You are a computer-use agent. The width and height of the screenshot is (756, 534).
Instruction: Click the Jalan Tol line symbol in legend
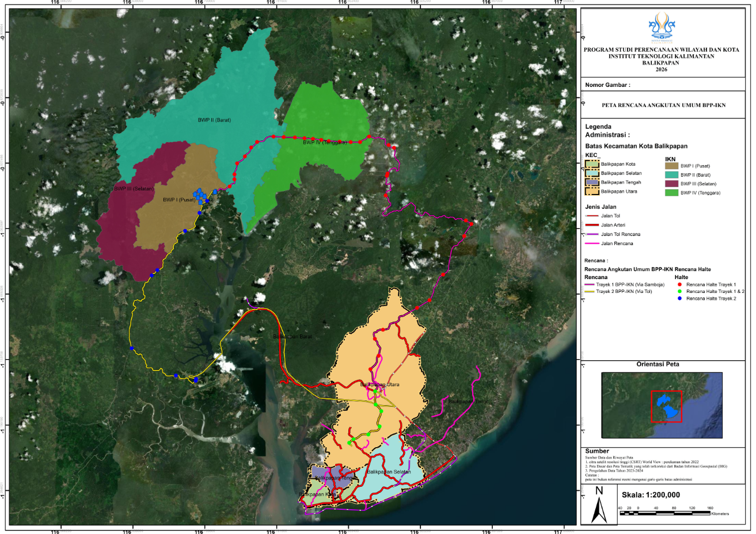[x=591, y=216]
